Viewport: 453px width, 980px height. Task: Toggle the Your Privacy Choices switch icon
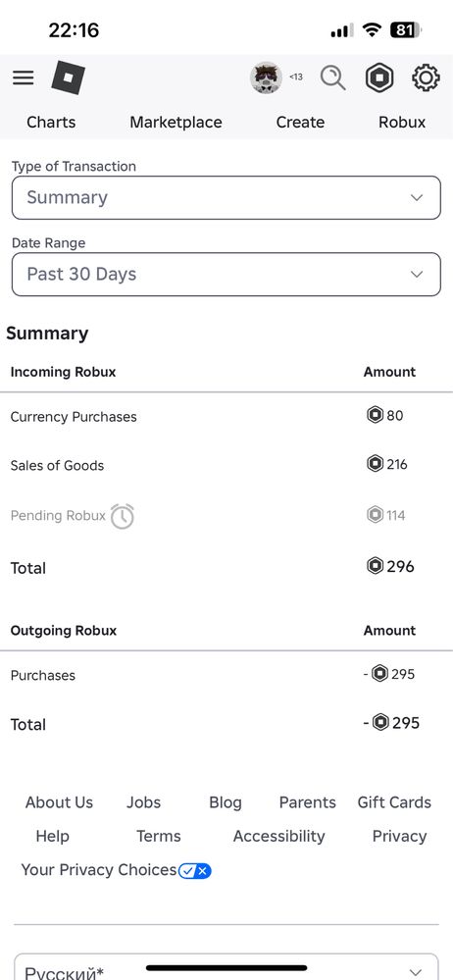pos(195,871)
